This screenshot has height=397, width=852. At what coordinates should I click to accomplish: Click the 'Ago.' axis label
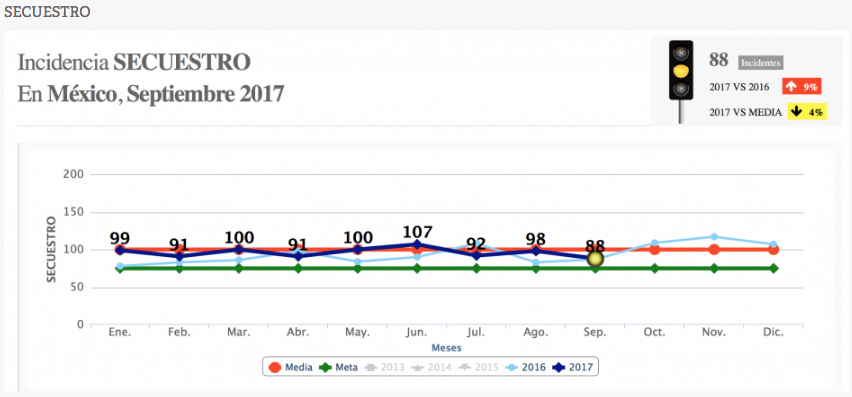pyautogui.click(x=536, y=332)
